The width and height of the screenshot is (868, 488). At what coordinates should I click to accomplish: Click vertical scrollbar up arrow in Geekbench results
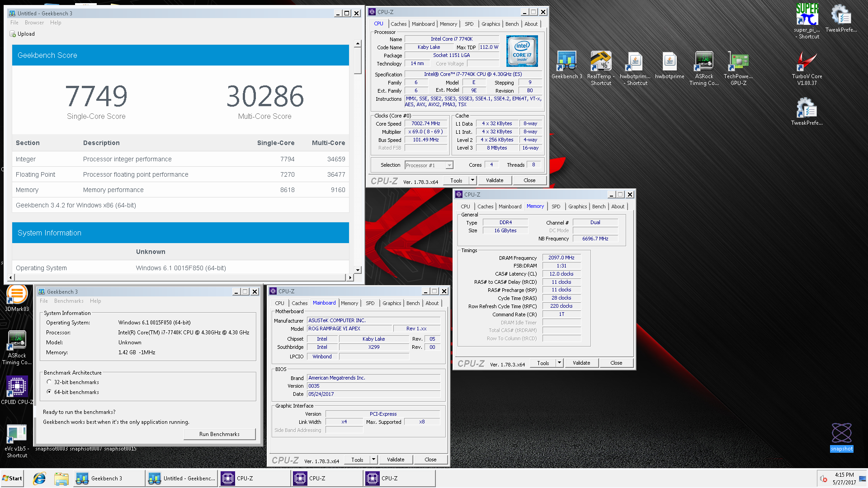coord(358,44)
